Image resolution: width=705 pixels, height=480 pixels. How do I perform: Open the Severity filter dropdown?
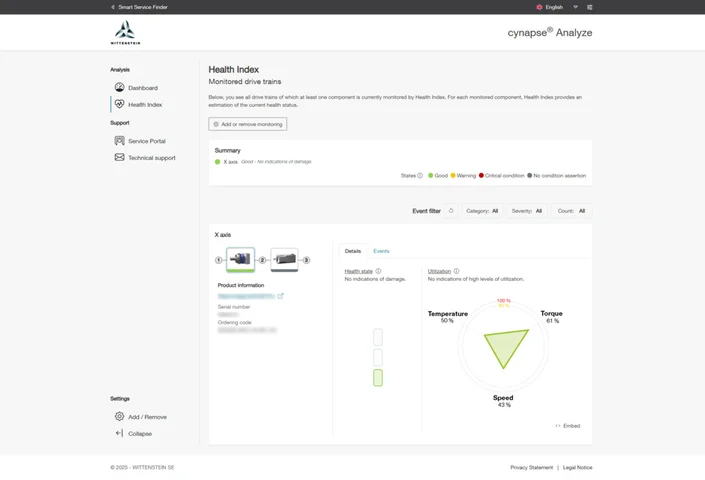coord(527,211)
